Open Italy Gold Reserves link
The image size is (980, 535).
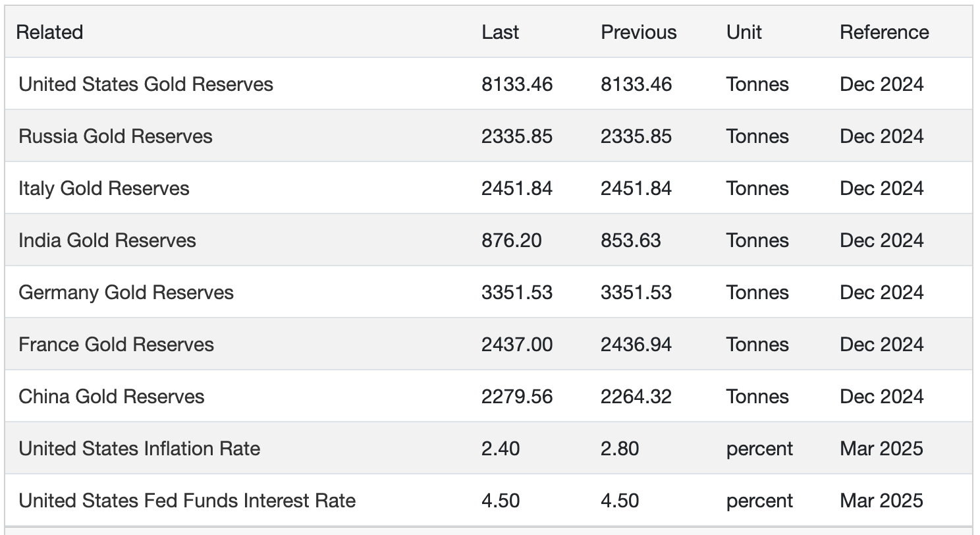(x=104, y=188)
